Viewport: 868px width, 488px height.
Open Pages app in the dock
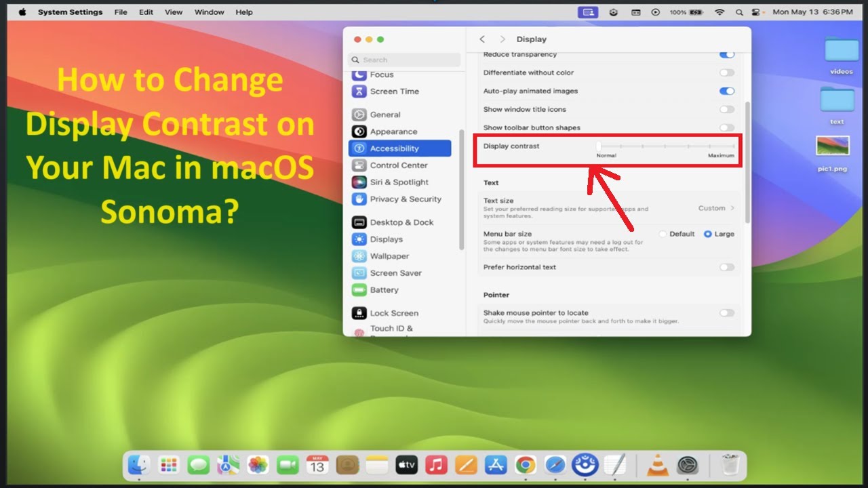click(466, 465)
